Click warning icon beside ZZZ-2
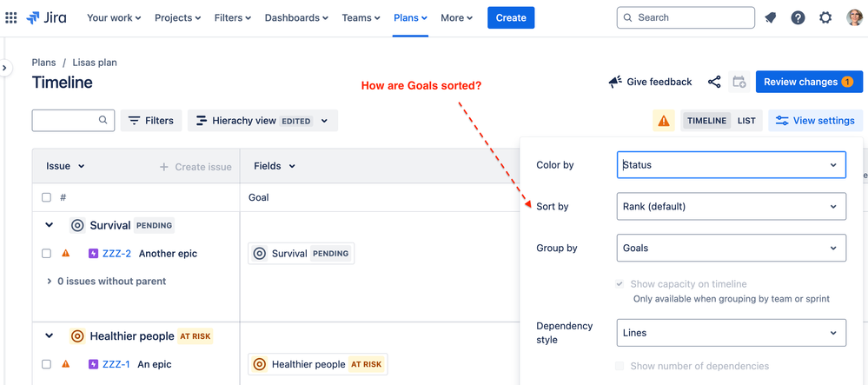This screenshot has width=868, height=385. click(66, 253)
